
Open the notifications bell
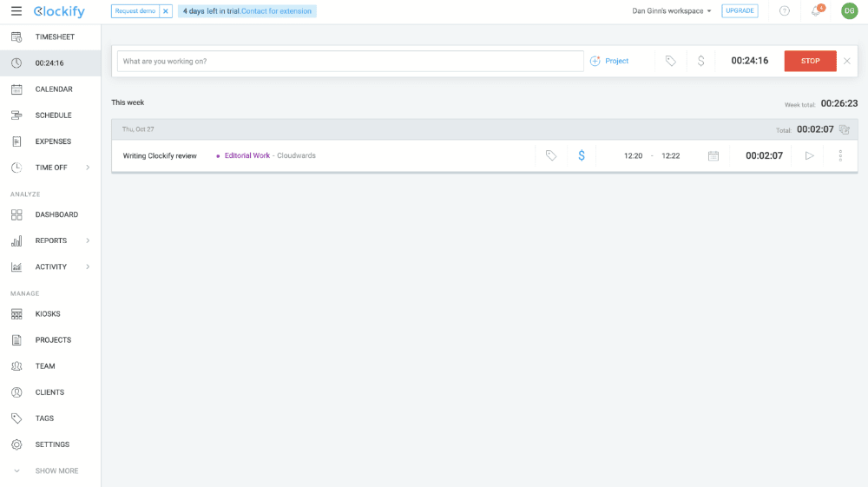pos(816,11)
